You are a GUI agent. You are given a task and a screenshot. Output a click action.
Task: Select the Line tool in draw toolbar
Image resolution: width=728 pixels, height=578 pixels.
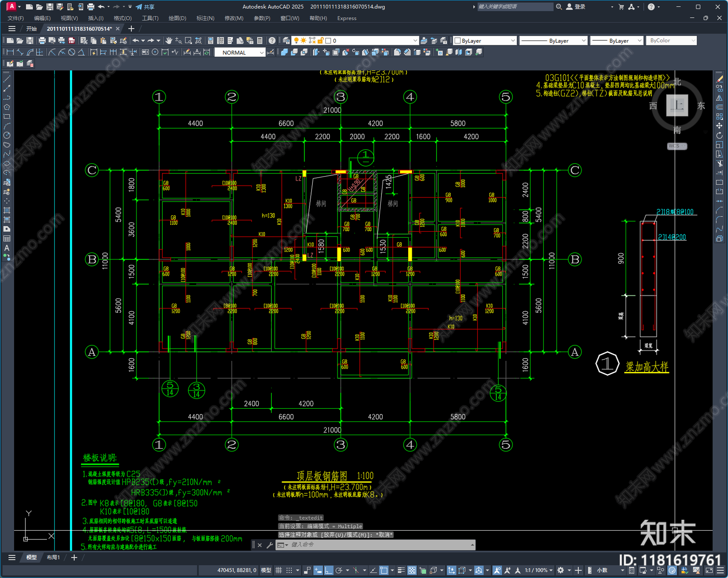tap(7, 79)
